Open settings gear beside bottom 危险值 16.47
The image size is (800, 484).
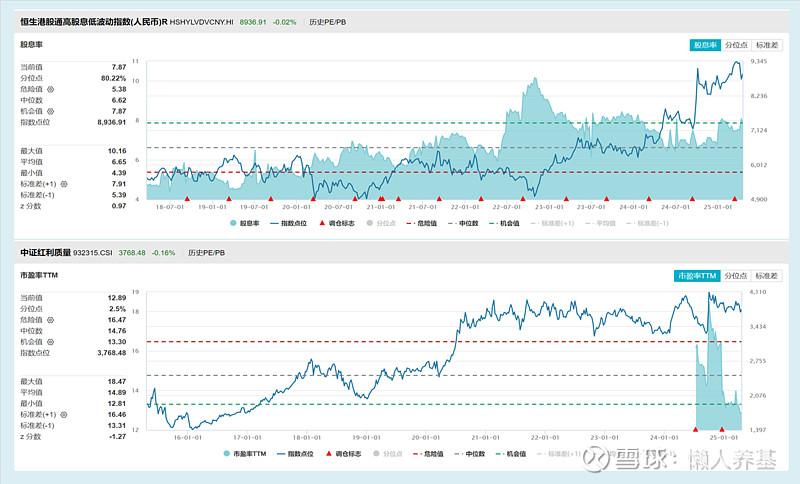(x=51, y=320)
